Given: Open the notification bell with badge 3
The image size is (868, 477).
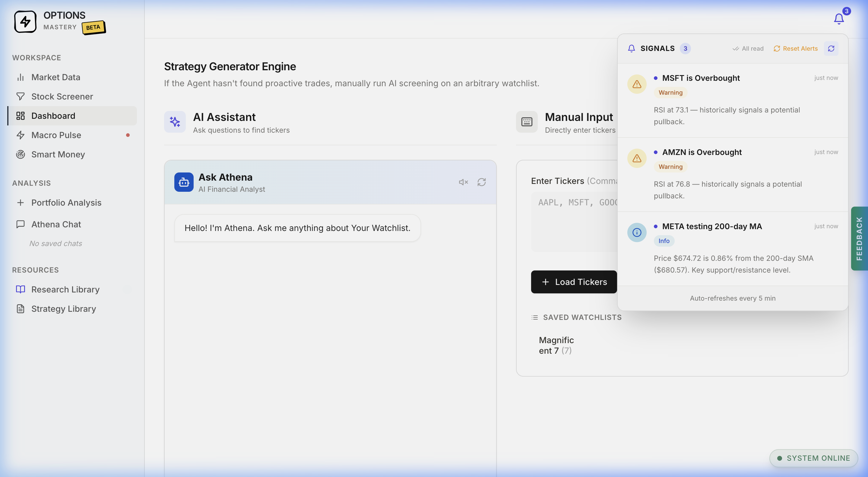Looking at the screenshot, I should 839,18.
